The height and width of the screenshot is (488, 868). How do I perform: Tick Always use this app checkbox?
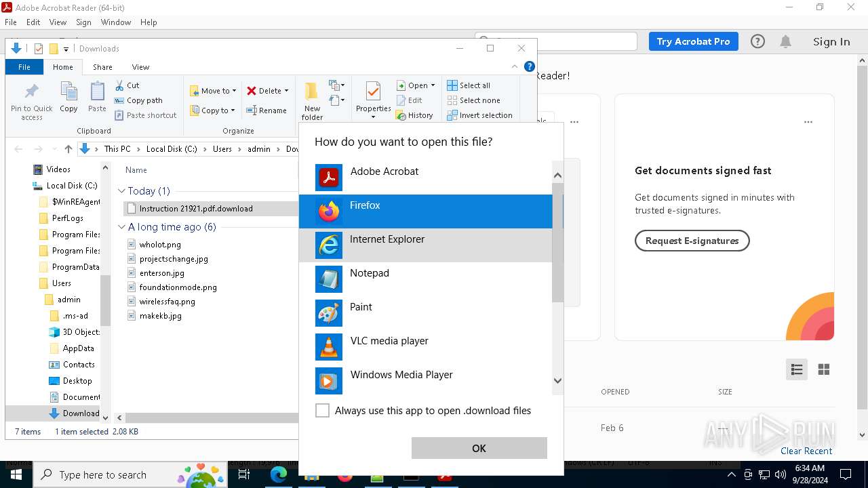(323, 411)
